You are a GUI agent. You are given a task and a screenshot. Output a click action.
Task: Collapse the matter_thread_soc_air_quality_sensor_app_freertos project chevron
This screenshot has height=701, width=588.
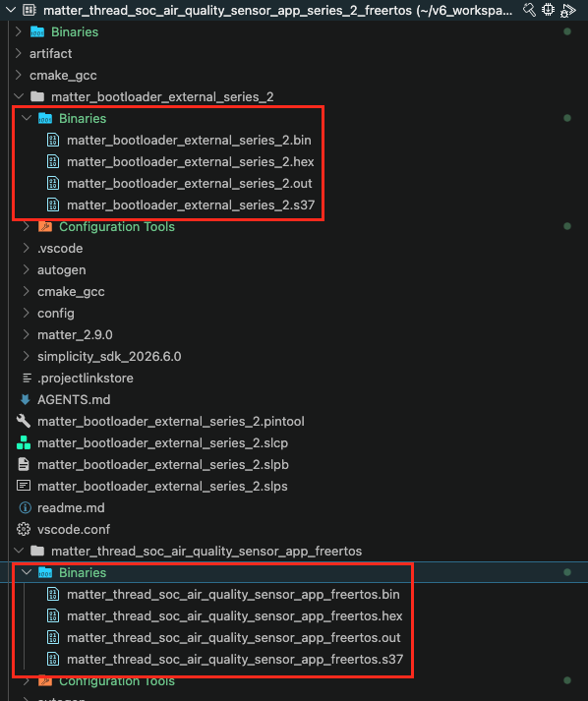(x=19, y=551)
